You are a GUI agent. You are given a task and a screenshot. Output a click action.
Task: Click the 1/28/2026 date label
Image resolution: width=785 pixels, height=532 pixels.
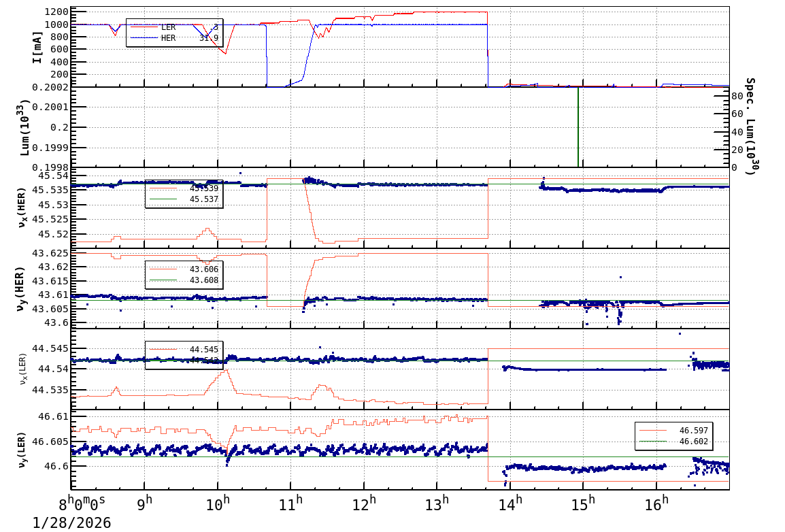pyautogui.click(x=71, y=523)
